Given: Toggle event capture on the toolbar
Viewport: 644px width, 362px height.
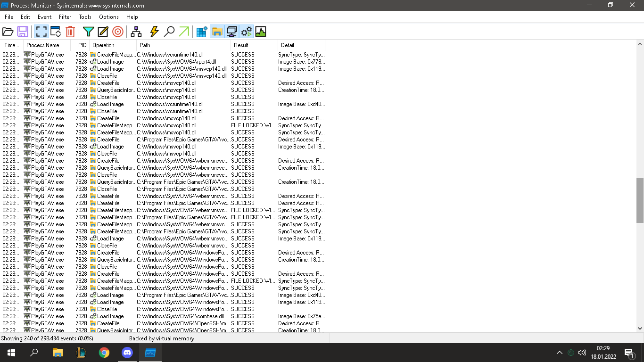Looking at the screenshot, I should click(x=41, y=32).
